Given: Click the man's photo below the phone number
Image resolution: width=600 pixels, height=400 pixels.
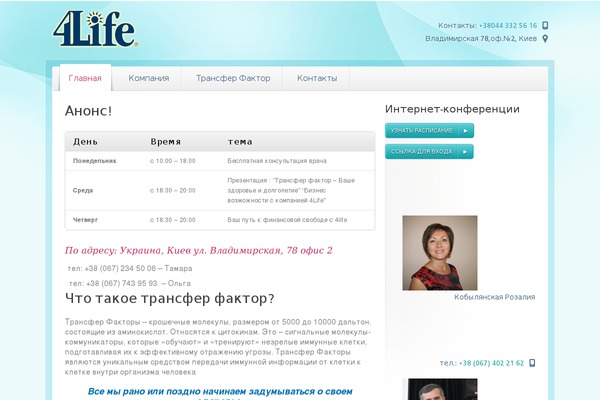Looking at the screenshot, I should (x=440, y=389).
